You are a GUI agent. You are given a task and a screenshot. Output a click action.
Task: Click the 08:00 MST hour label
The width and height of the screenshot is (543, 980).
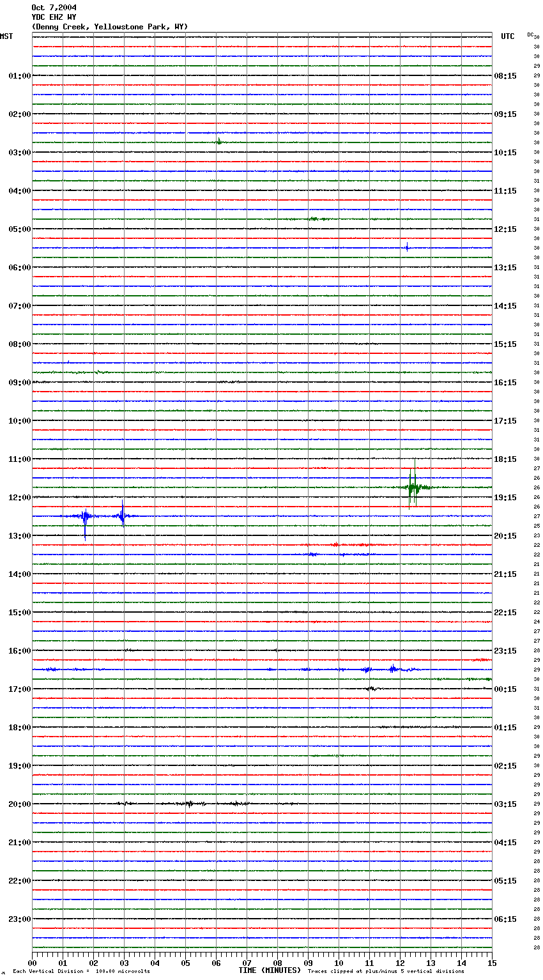(20, 344)
